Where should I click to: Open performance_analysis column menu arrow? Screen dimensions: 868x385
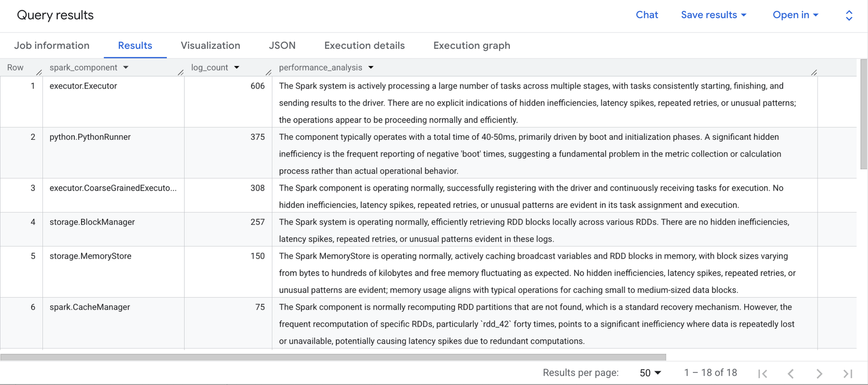(x=371, y=68)
